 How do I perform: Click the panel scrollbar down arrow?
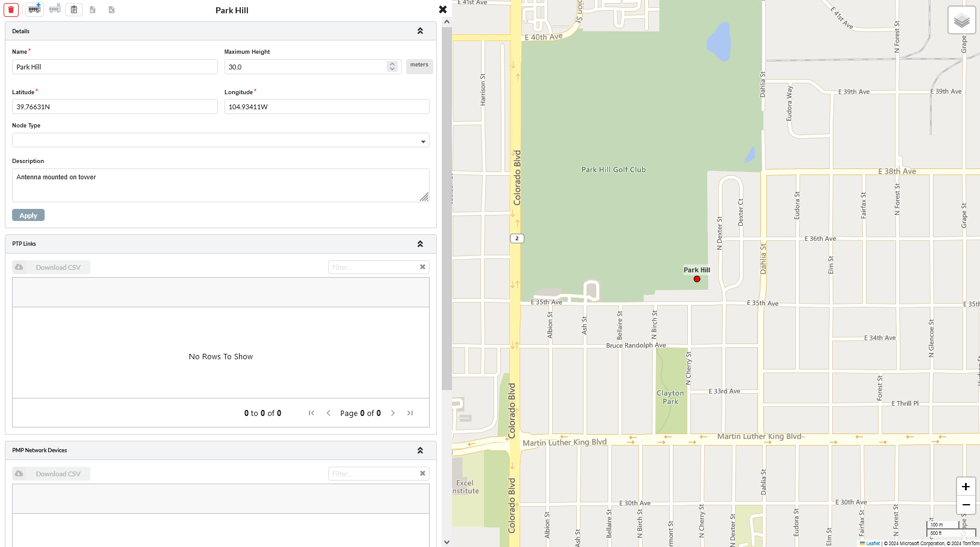tap(447, 542)
